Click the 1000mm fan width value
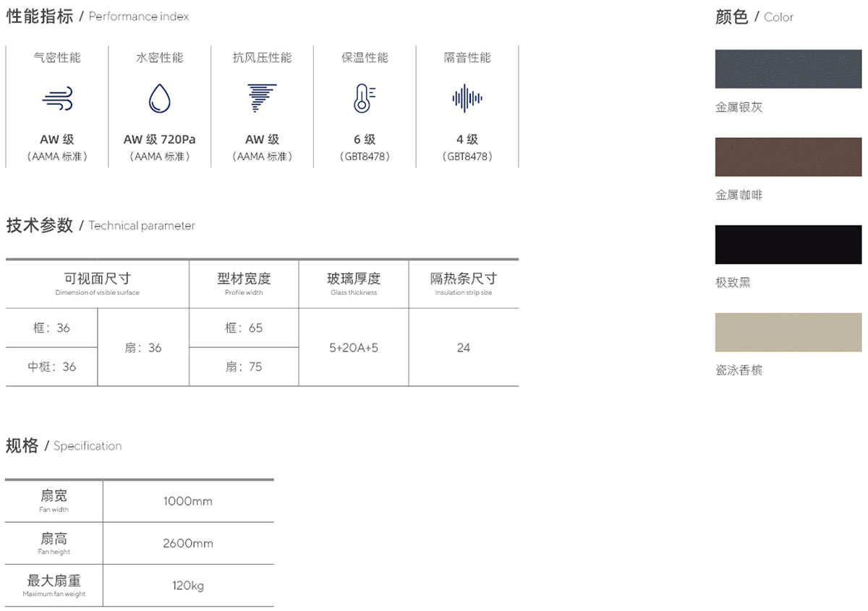The width and height of the screenshot is (868, 611). (x=188, y=501)
